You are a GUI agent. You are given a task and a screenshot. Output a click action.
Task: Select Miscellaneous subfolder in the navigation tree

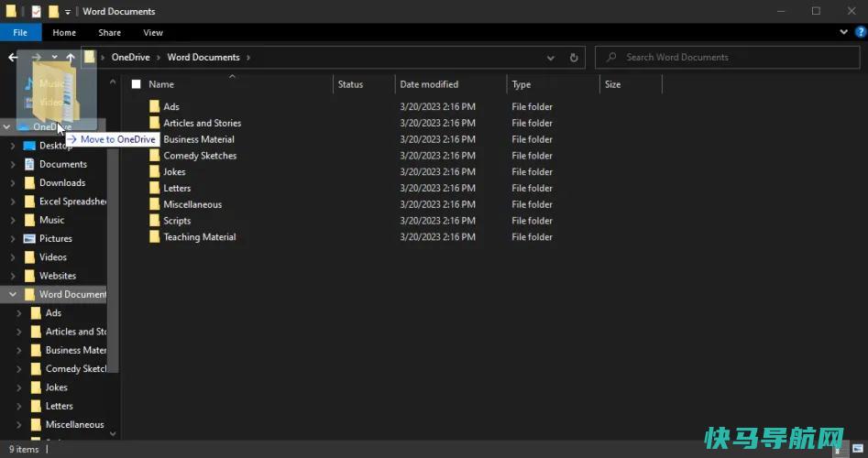pos(75,424)
